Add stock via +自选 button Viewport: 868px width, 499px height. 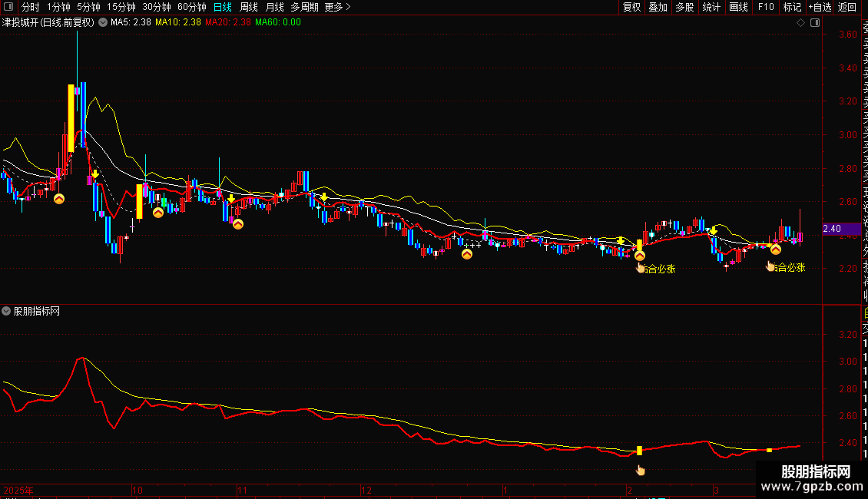(x=819, y=7)
